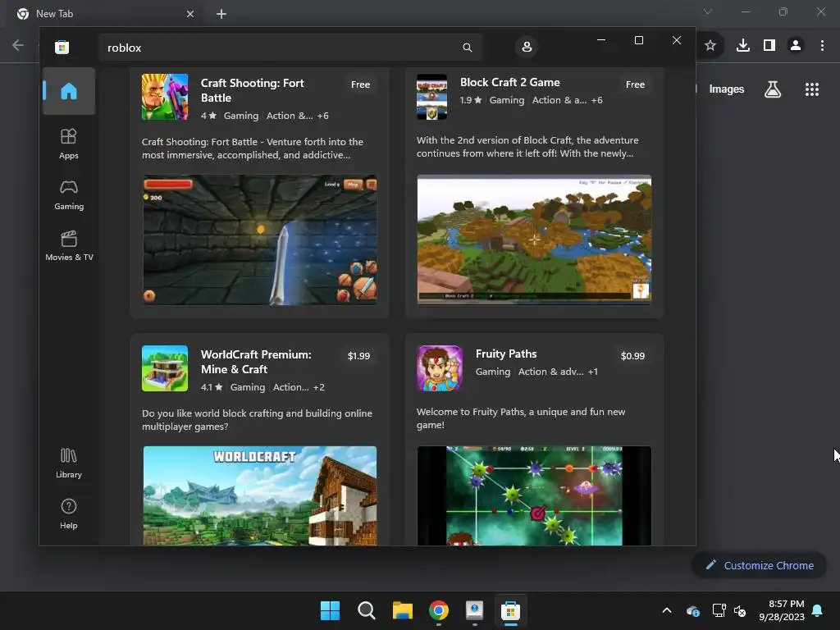View Block Craft 2 landscape screenshot
Viewport: 840px width, 630px height.
tap(534, 240)
